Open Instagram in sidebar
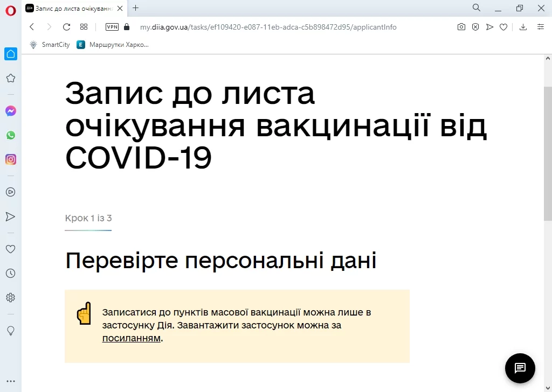The width and height of the screenshot is (552, 392). 11,159
